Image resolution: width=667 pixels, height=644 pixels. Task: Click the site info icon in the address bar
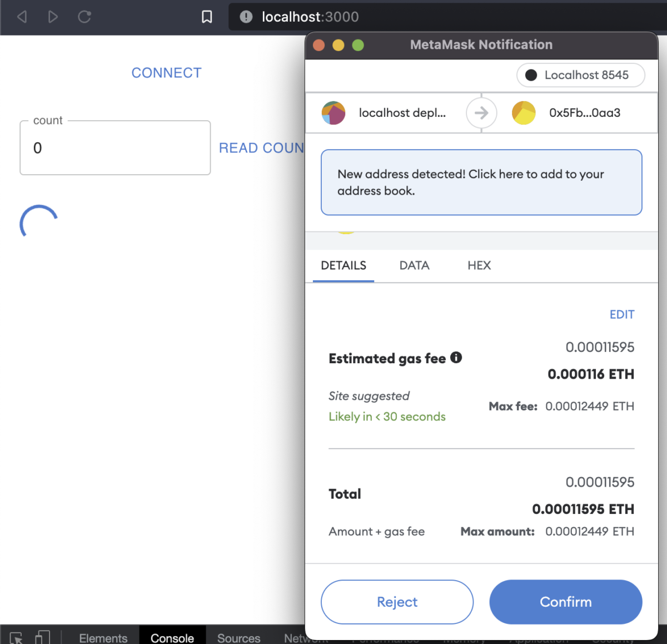click(x=245, y=17)
